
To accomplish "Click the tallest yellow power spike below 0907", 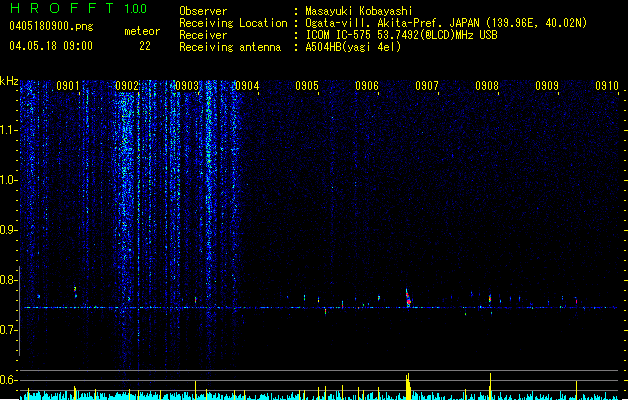I will (x=408, y=386).
